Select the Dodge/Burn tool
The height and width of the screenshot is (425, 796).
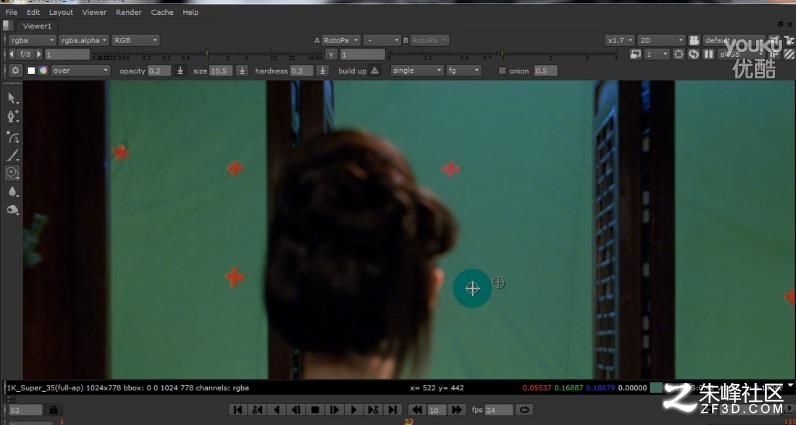(13, 209)
